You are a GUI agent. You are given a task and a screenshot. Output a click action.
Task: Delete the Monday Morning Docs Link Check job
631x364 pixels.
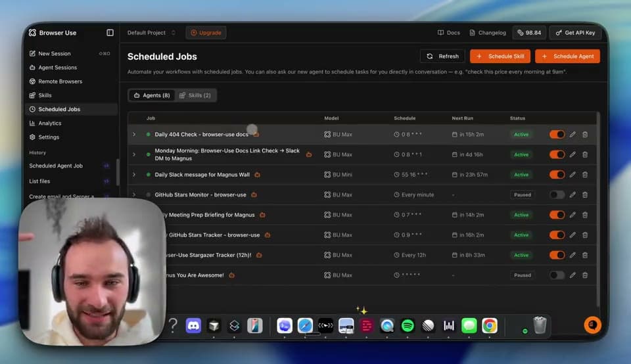[585, 154]
